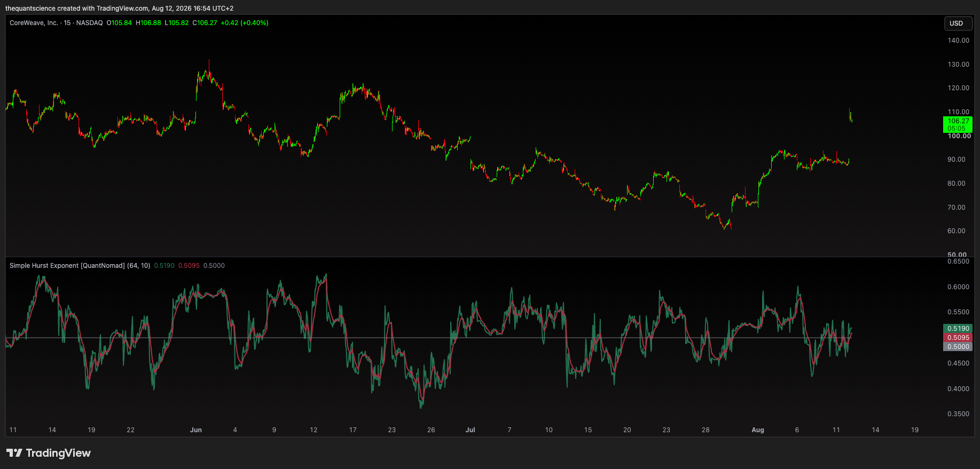Screen dimensions: 980x469
Task: Click the 0.4500 Hurst axis label
Action: click(x=958, y=363)
